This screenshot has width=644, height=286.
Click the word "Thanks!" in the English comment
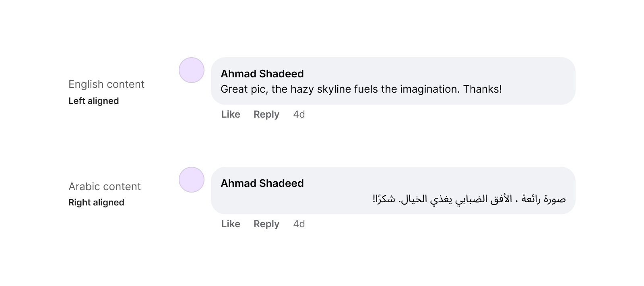tap(482, 89)
